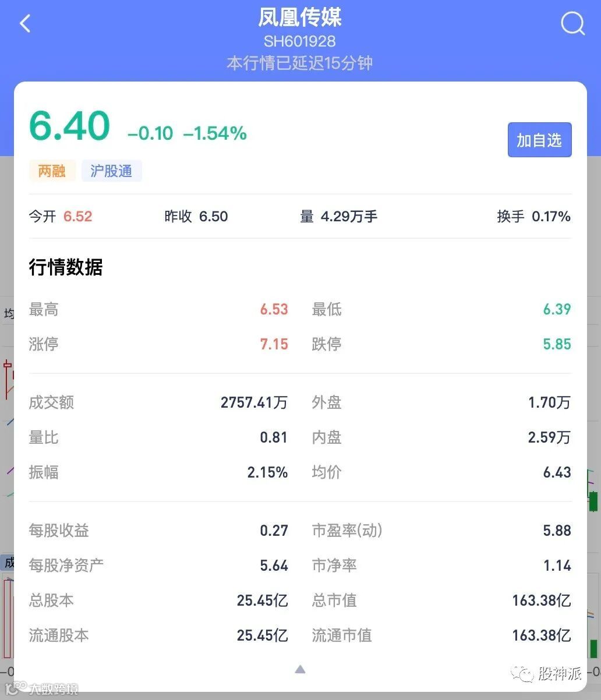Viewport: 601px width, 700px height.
Task: Select the 外盘 value 1.70万
Action: click(x=550, y=402)
